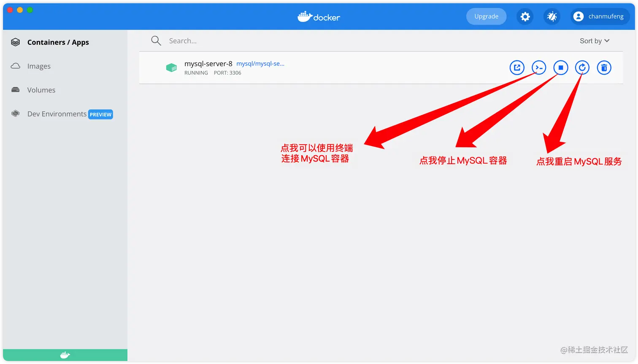This screenshot has height=364, width=638.
Task: Maximize the Docker window
Action: pyautogui.click(x=30, y=10)
